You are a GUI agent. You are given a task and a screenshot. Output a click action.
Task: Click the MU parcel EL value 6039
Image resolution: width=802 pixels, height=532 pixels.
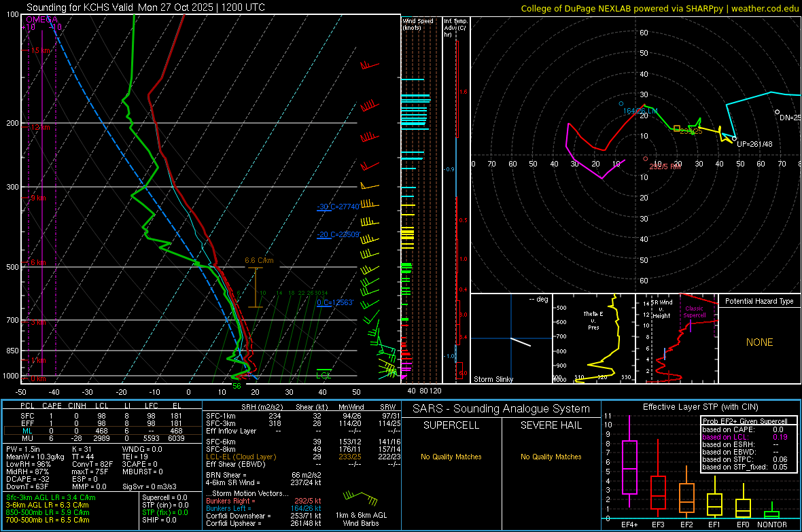pyautogui.click(x=176, y=438)
